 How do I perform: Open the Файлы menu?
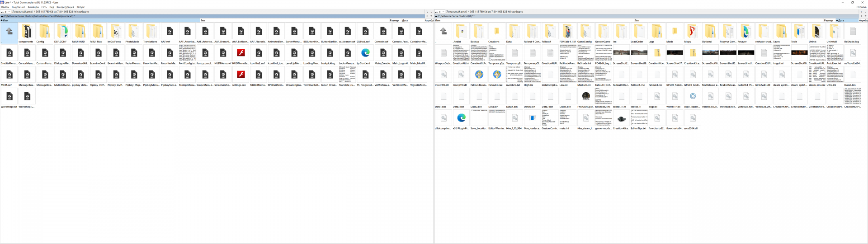[x=5, y=7]
